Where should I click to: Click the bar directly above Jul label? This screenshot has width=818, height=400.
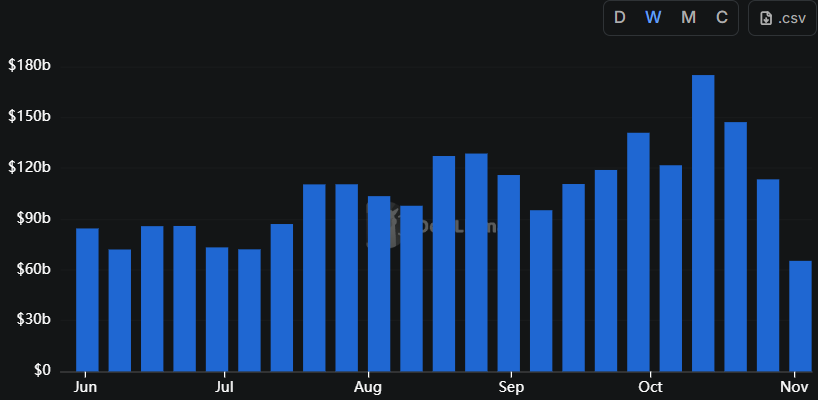[217, 308]
